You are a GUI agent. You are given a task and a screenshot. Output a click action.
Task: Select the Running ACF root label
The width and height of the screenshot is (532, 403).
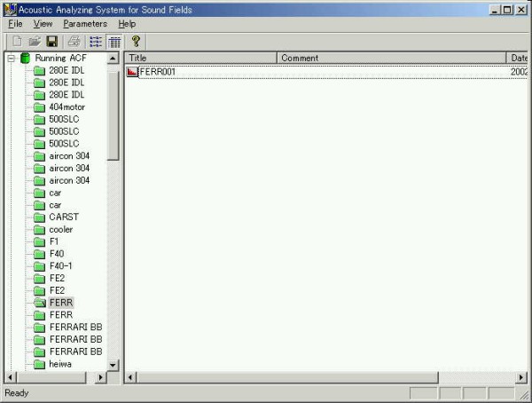[60, 58]
